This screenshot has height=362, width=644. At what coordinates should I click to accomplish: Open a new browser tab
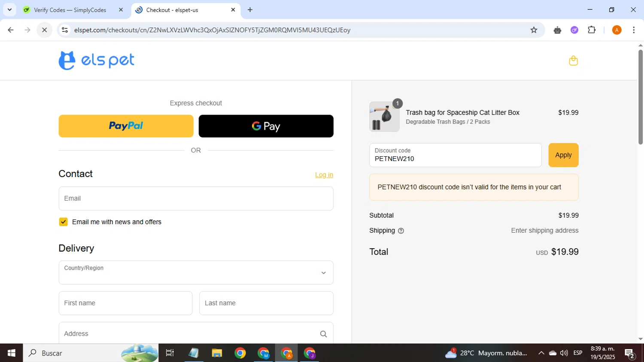click(x=250, y=9)
